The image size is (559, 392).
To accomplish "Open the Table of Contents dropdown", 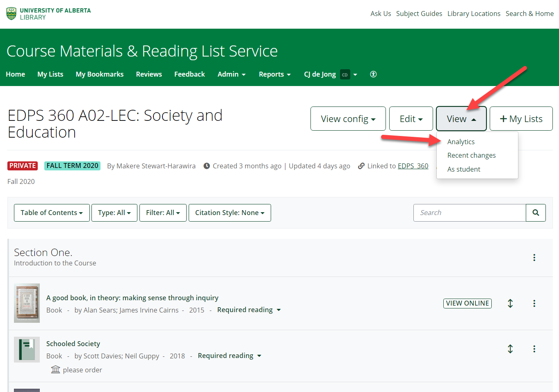I will 52,213.
